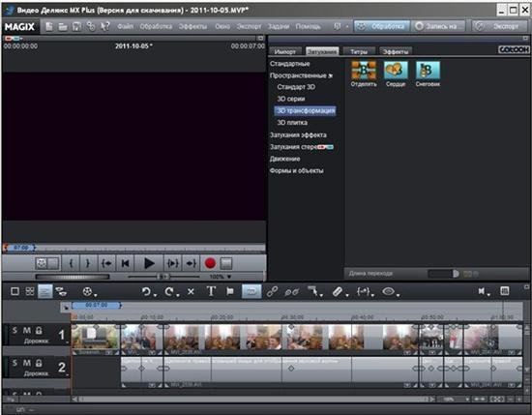Click the timeline overview icon
The image size is (532, 415).
point(505,291)
